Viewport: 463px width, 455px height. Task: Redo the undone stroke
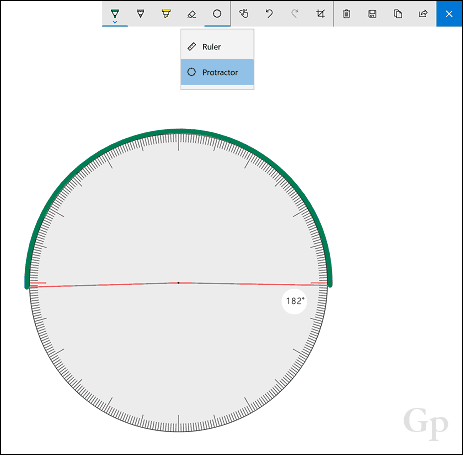point(295,14)
